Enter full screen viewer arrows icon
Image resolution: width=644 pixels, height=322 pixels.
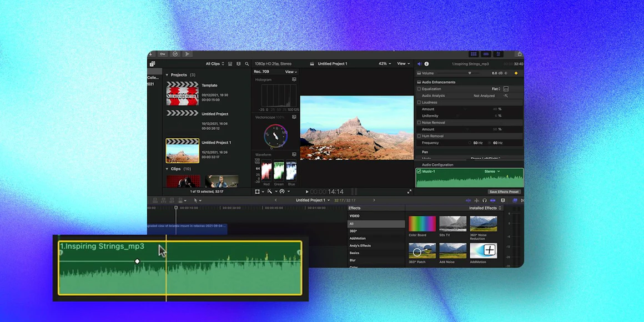[x=409, y=192]
